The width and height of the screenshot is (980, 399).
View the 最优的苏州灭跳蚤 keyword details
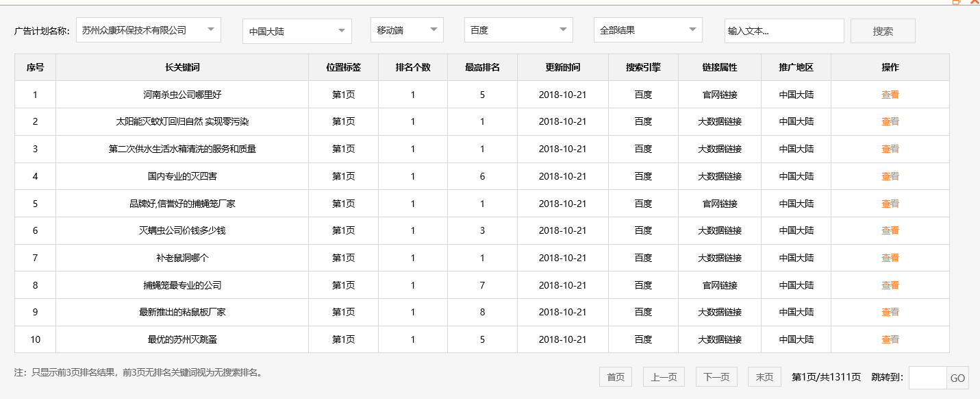[x=890, y=339]
